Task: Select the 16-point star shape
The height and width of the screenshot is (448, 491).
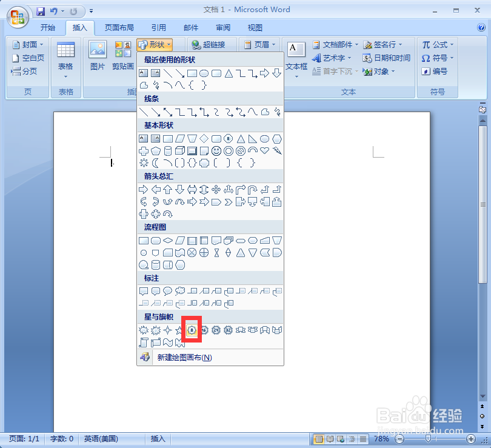Action: point(204,330)
